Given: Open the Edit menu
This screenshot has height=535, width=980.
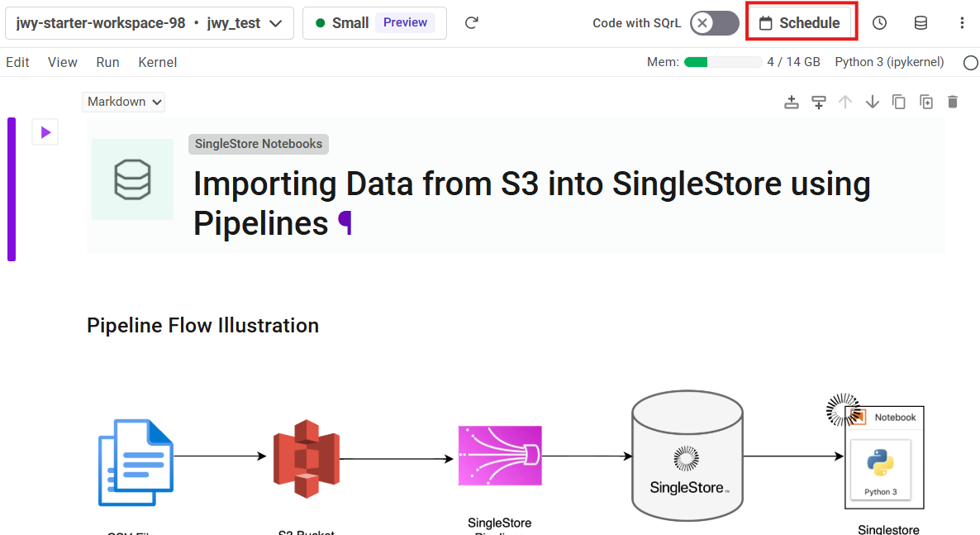Looking at the screenshot, I should click(17, 63).
